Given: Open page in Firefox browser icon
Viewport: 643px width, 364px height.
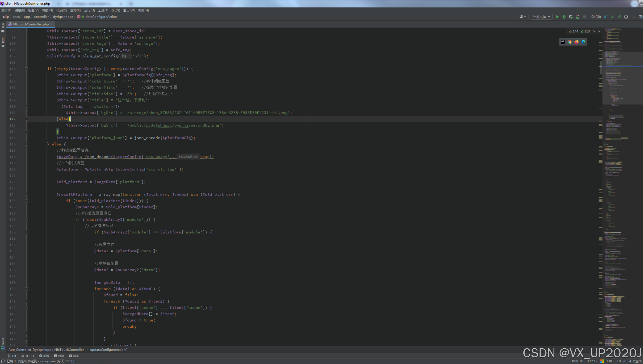Looking at the screenshot, I should (576, 42).
